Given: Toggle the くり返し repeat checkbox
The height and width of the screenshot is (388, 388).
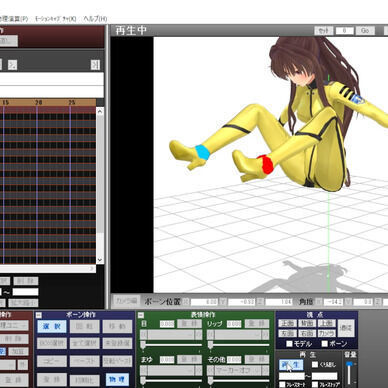Looking at the screenshot, I should point(315,365).
